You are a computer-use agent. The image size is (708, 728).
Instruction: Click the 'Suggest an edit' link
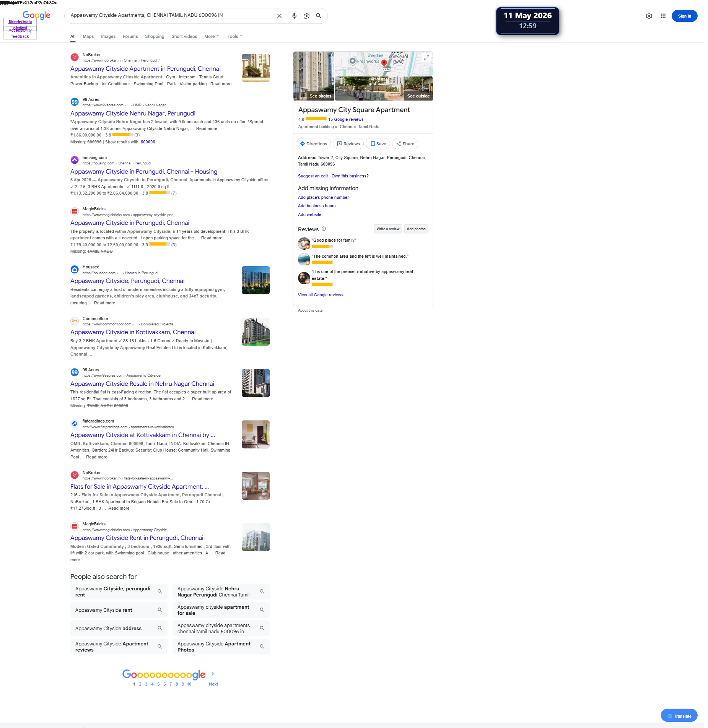point(313,176)
